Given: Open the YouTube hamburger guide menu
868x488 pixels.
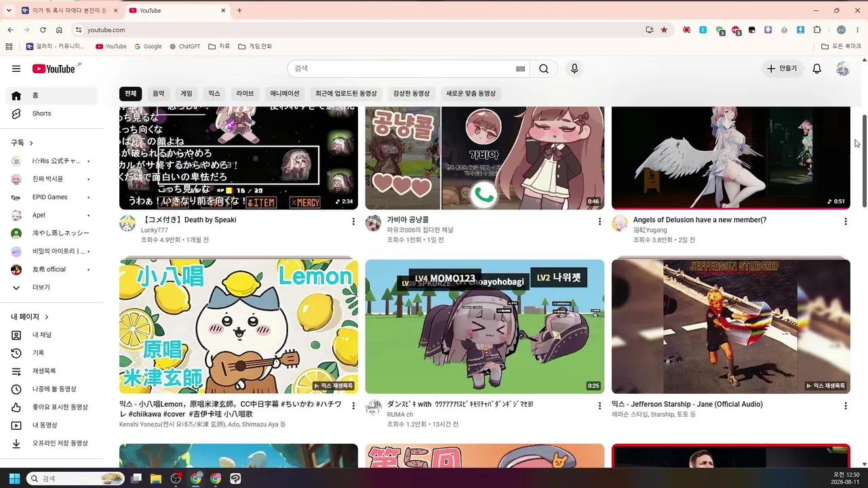Looking at the screenshot, I should [x=16, y=68].
